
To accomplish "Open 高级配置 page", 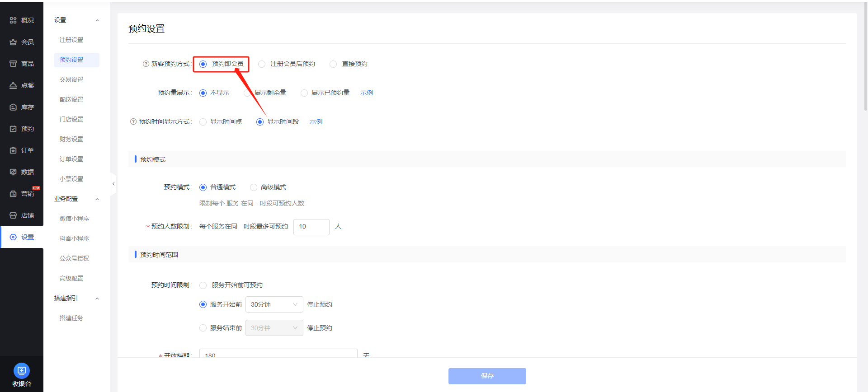I will tap(71, 278).
